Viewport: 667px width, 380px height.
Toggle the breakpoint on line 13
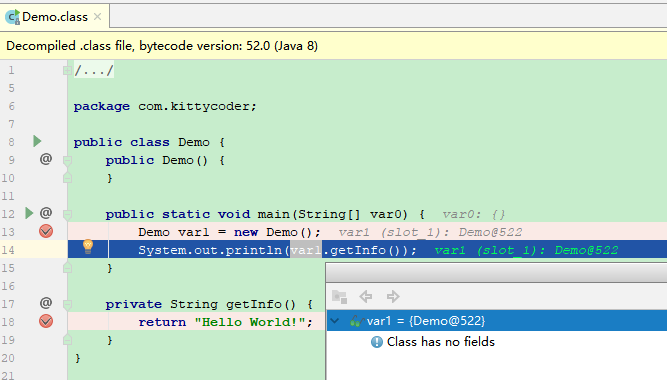(46, 231)
